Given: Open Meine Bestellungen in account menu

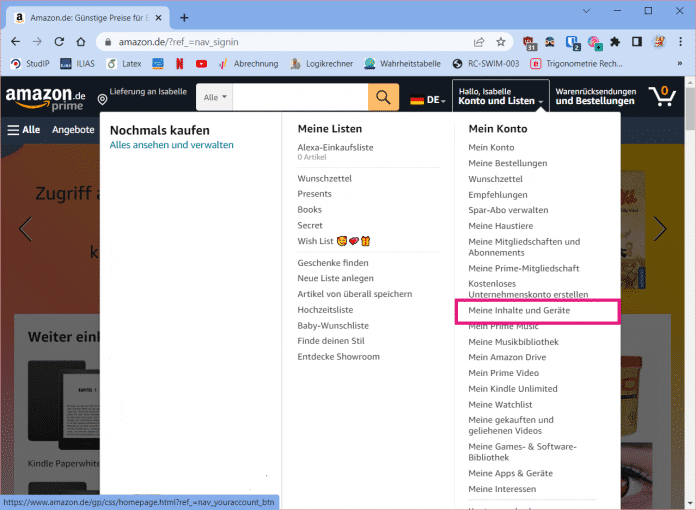Looking at the screenshot, I should point(507,163).
